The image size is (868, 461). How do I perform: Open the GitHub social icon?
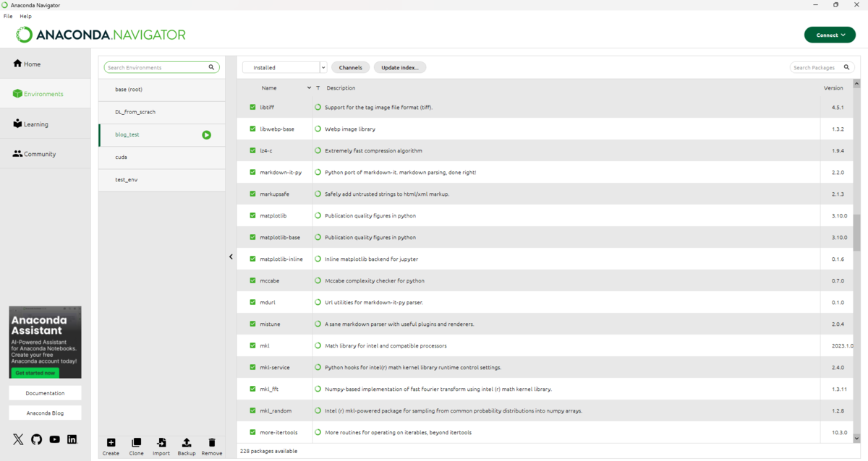point(36,439)
